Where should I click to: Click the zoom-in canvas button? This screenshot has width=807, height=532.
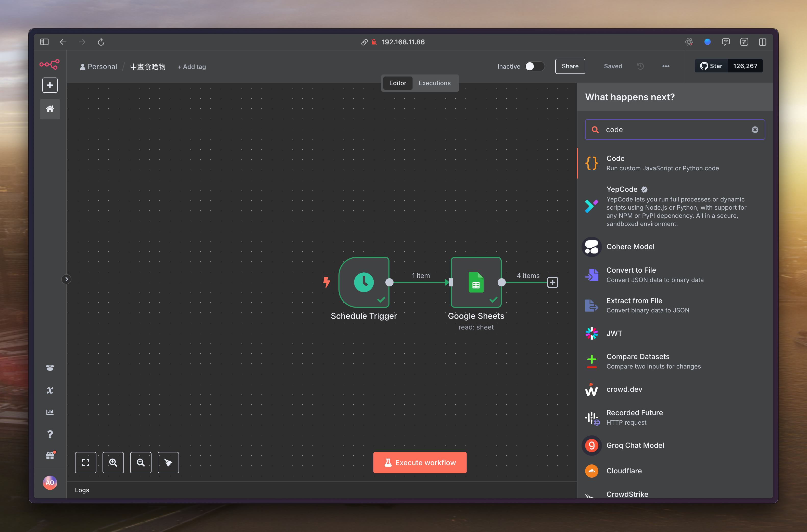[x=113, y=462]
